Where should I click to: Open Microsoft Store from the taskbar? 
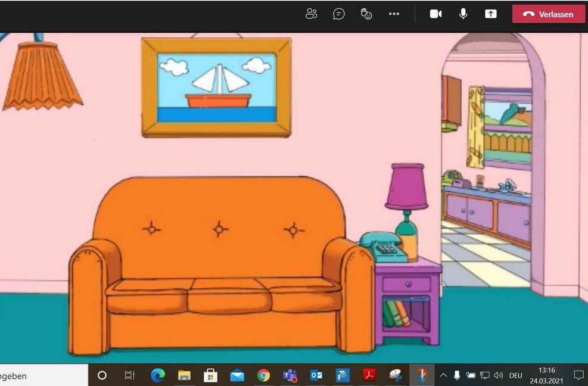click(x=210, y=375)
